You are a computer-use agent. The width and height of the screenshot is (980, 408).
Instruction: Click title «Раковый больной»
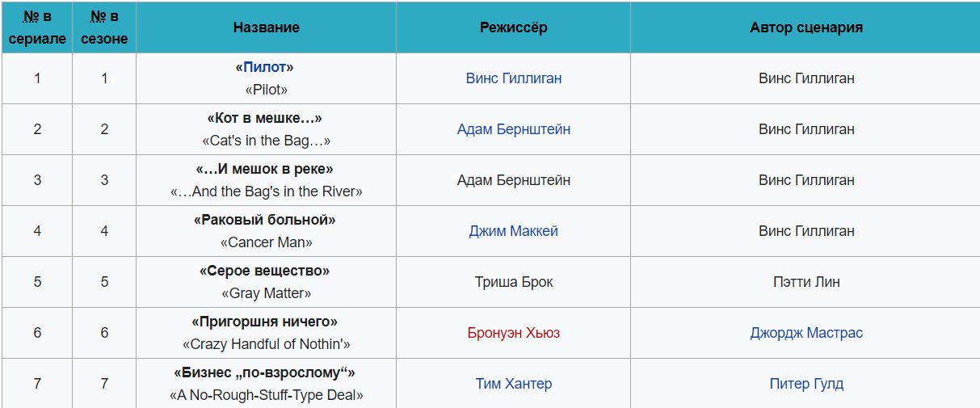click(x=266, y=220)
